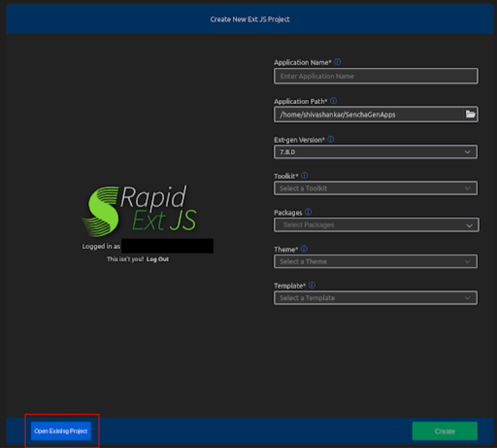Screen dimensions: 497x448
Task: Click info icon beside Ext-gen Version label
Action: (x=330, y=139)
